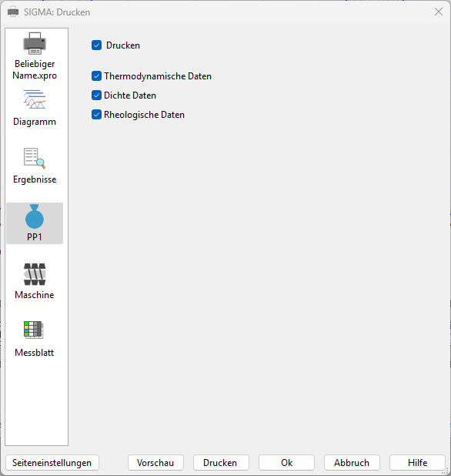Click the Messblatt label in sidebar
The image size is (451, 476).
(x=35, y=353)
